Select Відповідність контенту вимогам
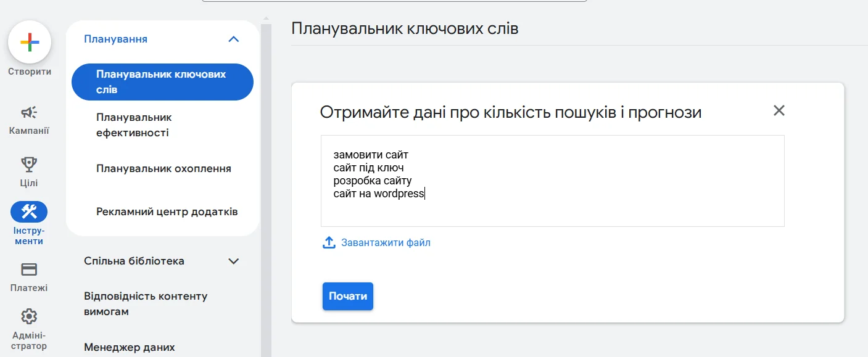Screen dimensions: 868x357 pyautogui.click(x=146, y=303)
